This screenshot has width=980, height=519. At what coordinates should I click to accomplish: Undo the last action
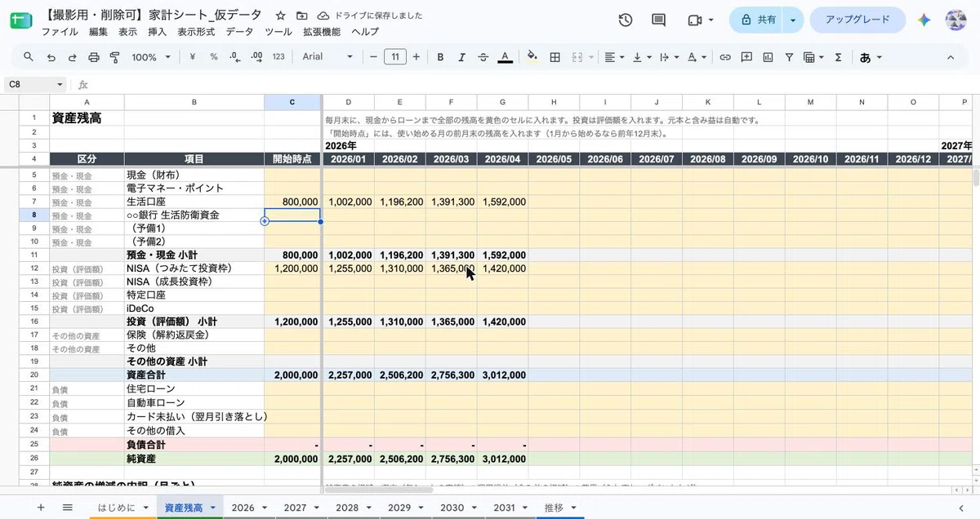[51, 57]
